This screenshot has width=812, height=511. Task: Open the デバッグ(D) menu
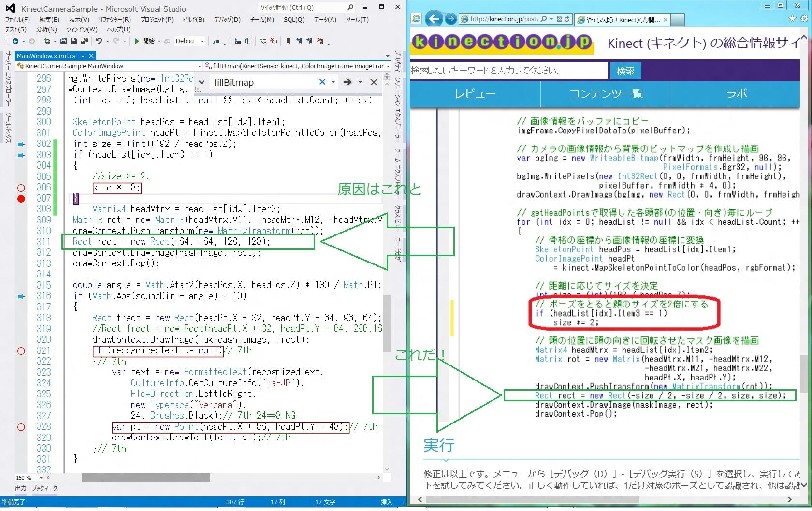(227, 20)
